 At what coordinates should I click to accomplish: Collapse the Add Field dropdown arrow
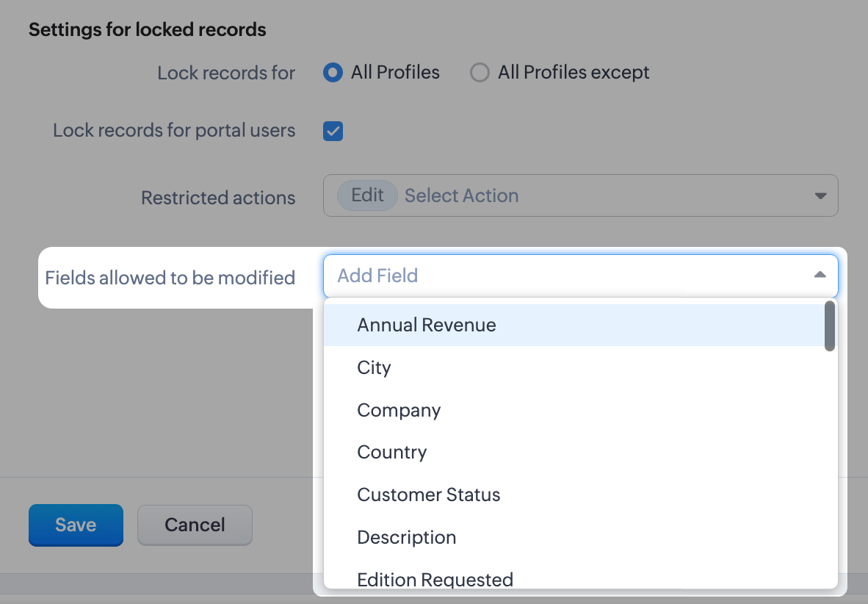pos(820,275)
